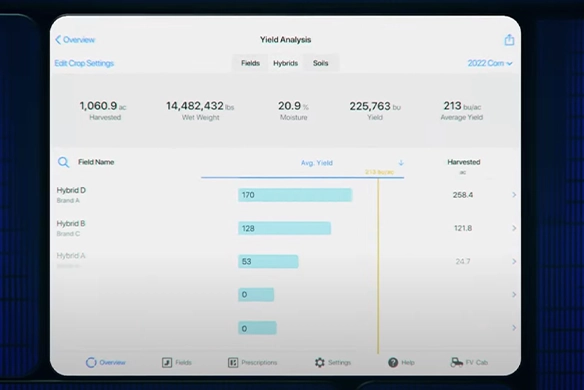Go back to Overview
Image resolution: width=584 pixels, height=390 pixels.
tap(75, 39)
